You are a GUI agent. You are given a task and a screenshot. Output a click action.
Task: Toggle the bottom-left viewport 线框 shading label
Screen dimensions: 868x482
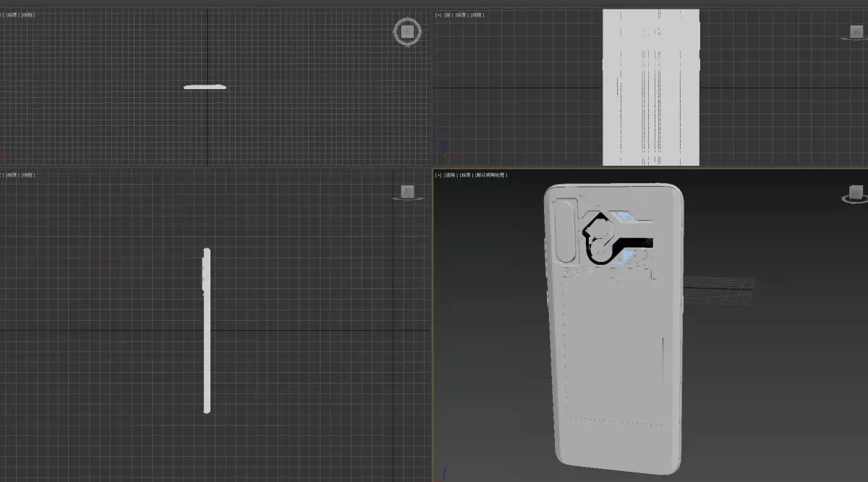click(x=29, y=174)
